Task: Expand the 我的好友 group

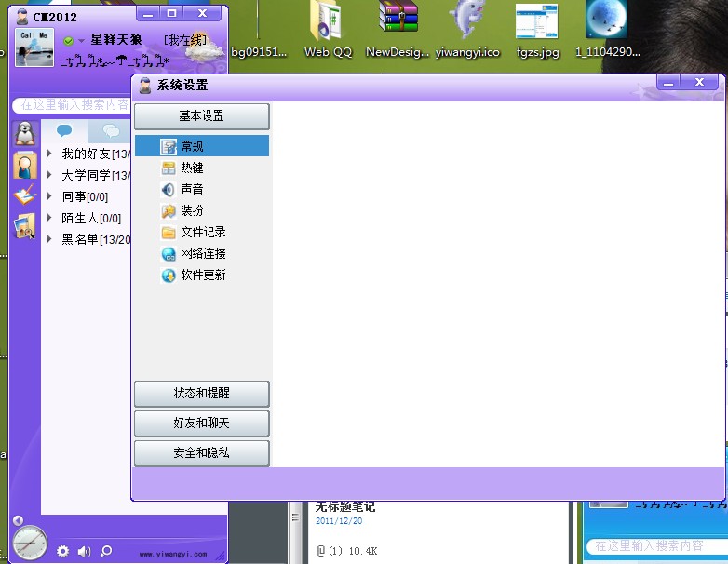Action: click(x=49, y=154)
